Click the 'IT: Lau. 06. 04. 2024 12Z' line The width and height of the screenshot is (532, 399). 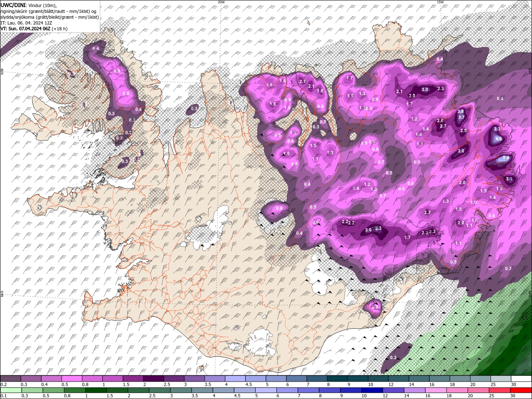click(x=26, y=23)
